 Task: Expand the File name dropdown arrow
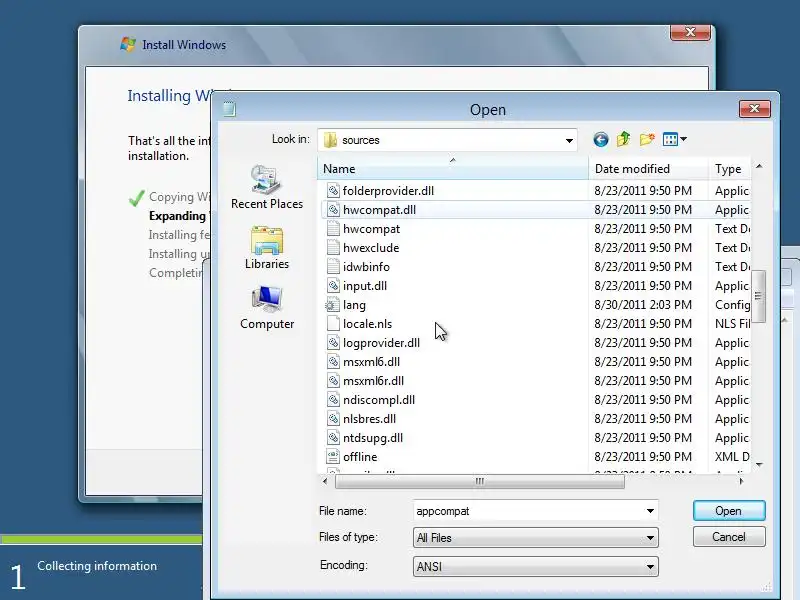(650, 511)
